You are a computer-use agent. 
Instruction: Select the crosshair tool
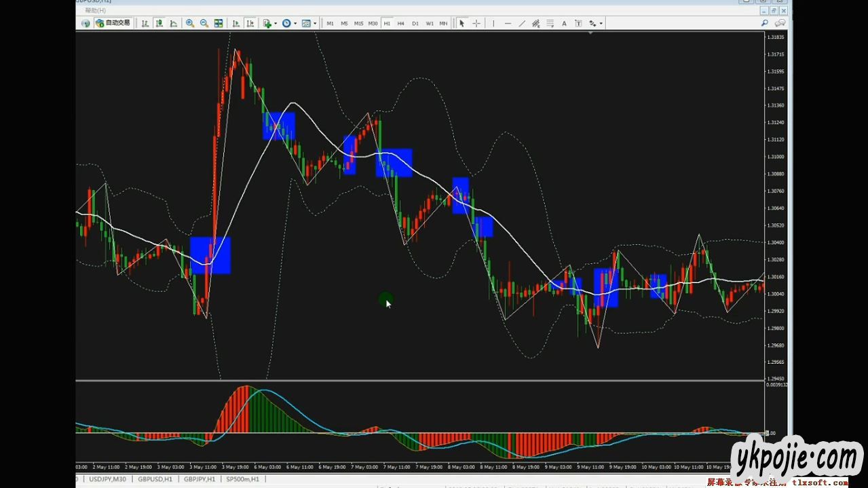click(476, 23)
